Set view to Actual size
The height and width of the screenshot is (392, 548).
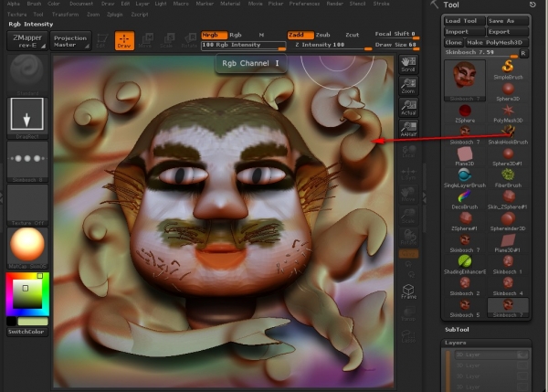coord(408,108)
